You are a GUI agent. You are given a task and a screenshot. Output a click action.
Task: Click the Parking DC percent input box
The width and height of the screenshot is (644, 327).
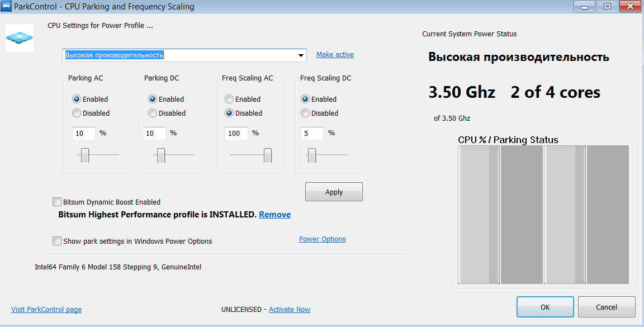(154, 133)
